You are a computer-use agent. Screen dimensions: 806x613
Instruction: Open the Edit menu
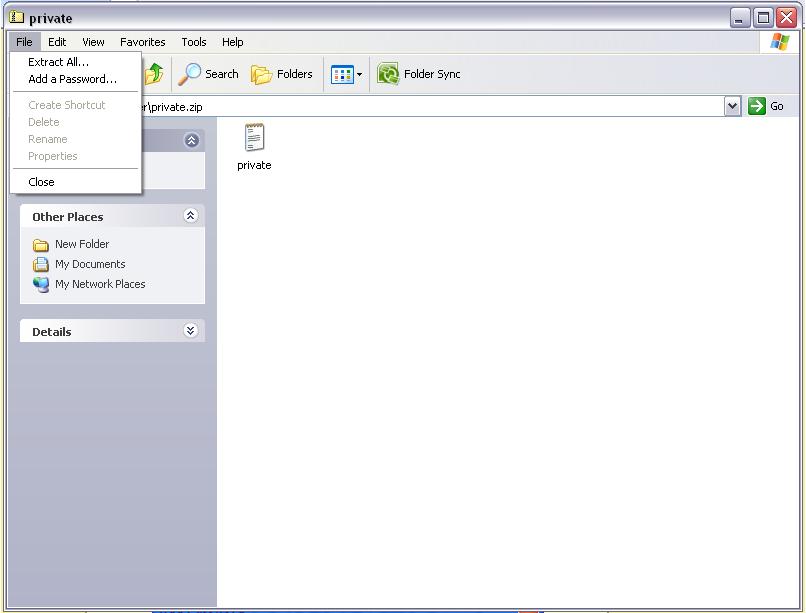pyautogui.click(x=57, y=42)
